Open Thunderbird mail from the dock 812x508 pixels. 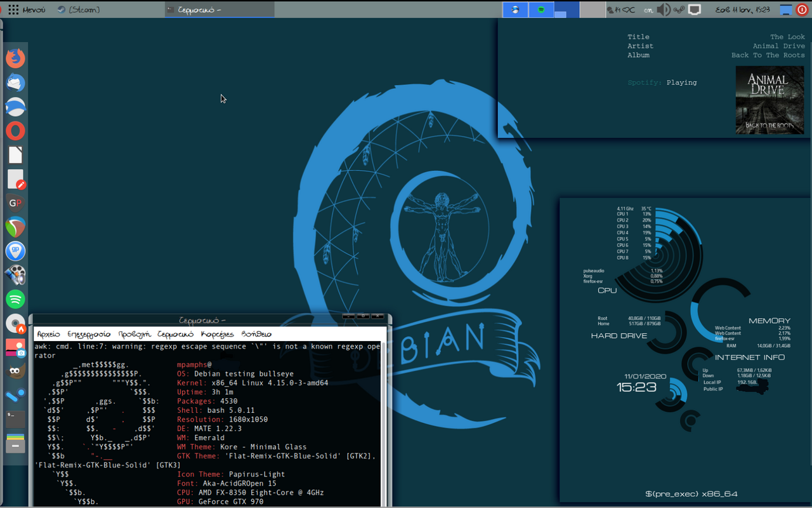[15, 83]
